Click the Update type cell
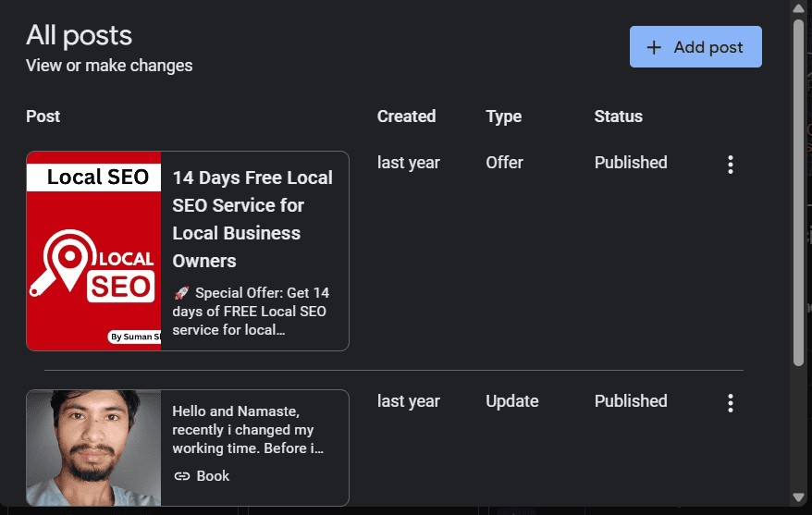 (512, 401)
